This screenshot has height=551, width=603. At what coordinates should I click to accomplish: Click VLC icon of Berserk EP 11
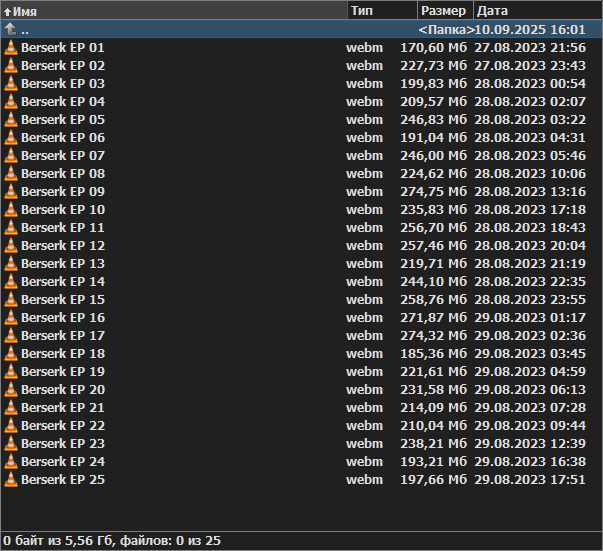click(x=11, y=227)
